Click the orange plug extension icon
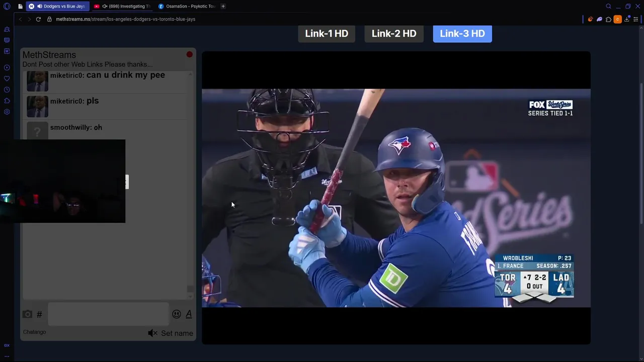This screenshot has width=644, height=362. pos(590,19)
